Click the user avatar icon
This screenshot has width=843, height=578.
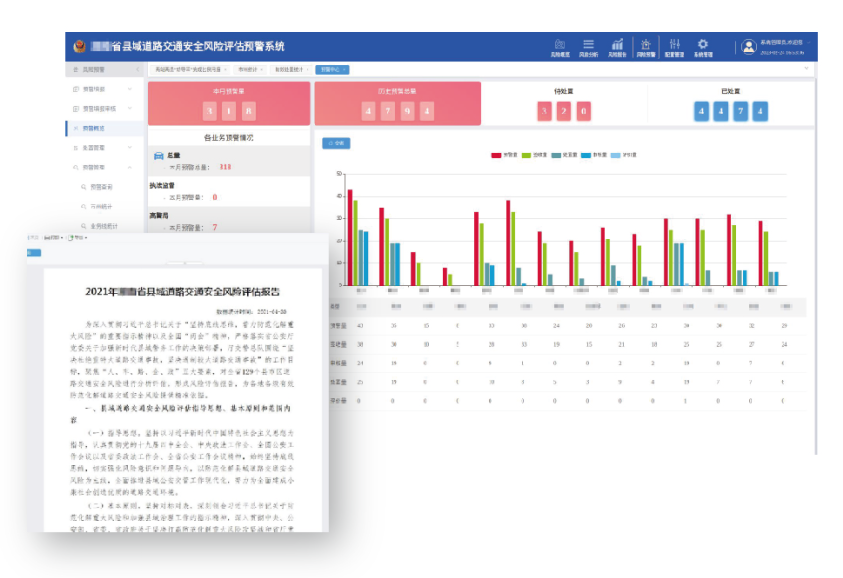pyautogui.click(x=748, y=47)
